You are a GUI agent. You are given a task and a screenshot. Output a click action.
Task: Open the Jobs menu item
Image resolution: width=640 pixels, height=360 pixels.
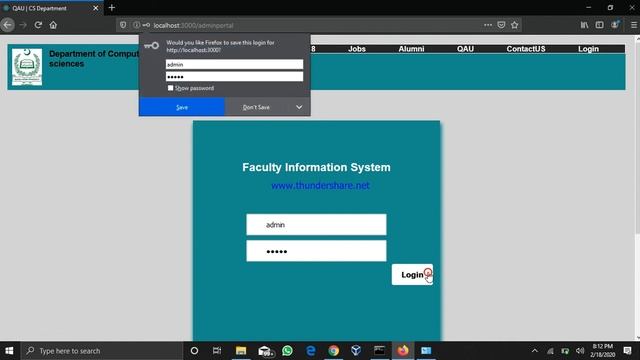tap(356, 49)
